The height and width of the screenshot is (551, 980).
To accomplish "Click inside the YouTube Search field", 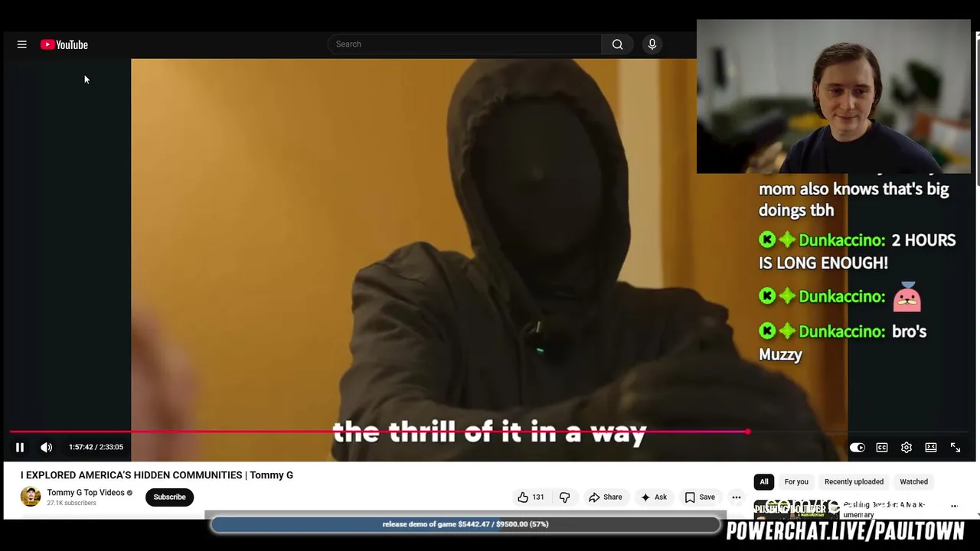I will [465, 44].
